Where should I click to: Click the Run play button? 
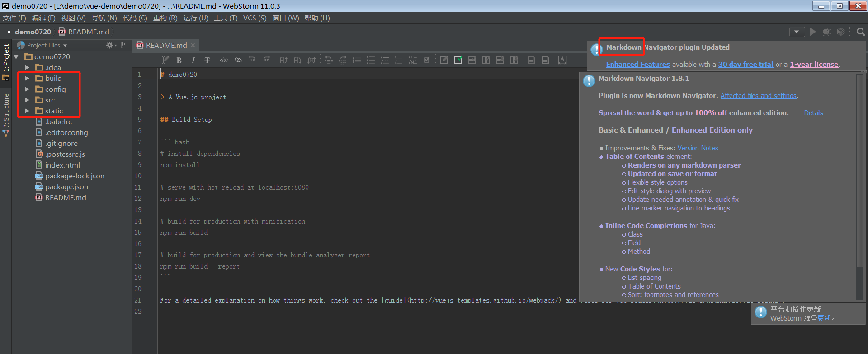click(x=813, y=32)
